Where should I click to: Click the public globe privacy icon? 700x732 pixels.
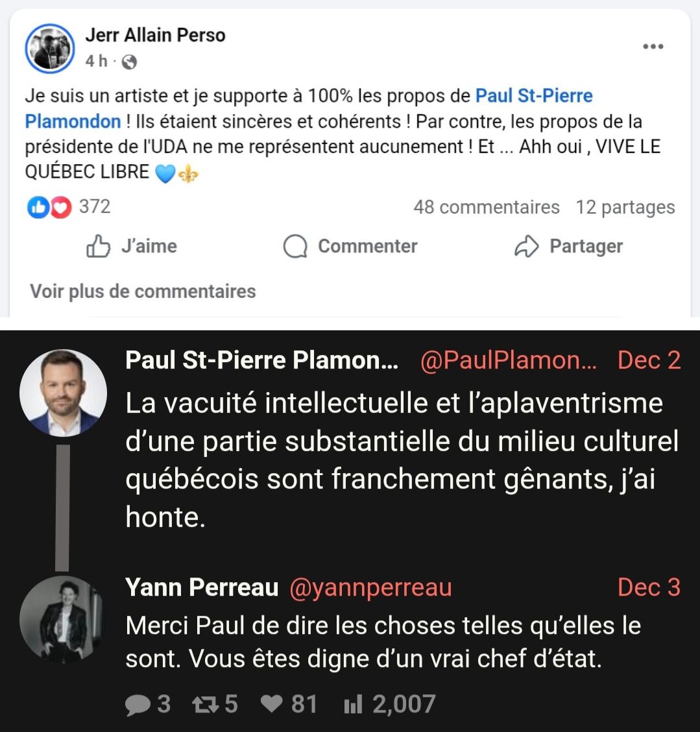[129, 62]
